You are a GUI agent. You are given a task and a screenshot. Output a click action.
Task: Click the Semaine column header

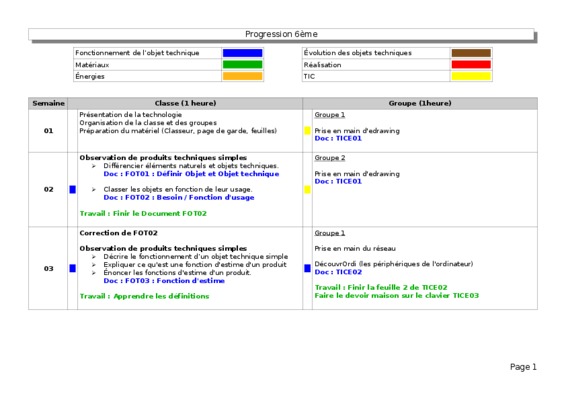tap(48, 103)
